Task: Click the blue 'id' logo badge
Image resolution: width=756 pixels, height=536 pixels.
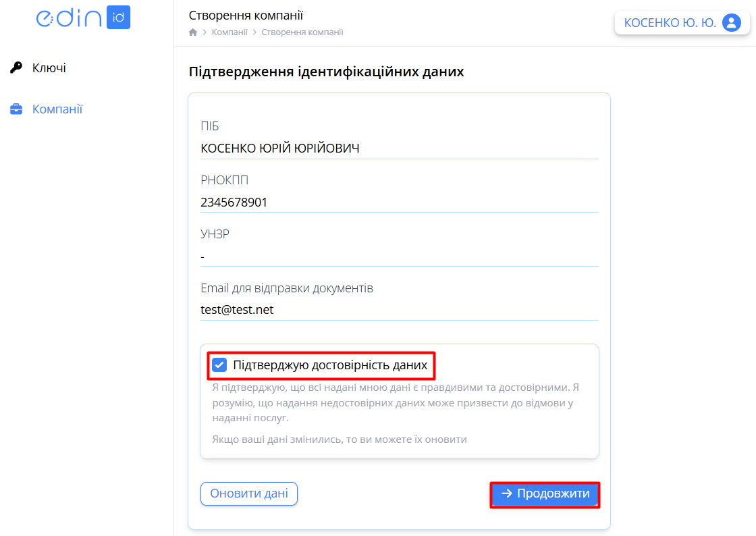Action: coord(118,18)
